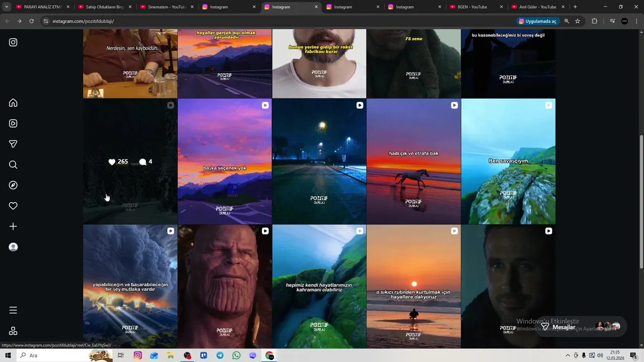Open Instagram search magnifier in the sidebar
Screen dimensions: 644x362
(x=13, y=164)
